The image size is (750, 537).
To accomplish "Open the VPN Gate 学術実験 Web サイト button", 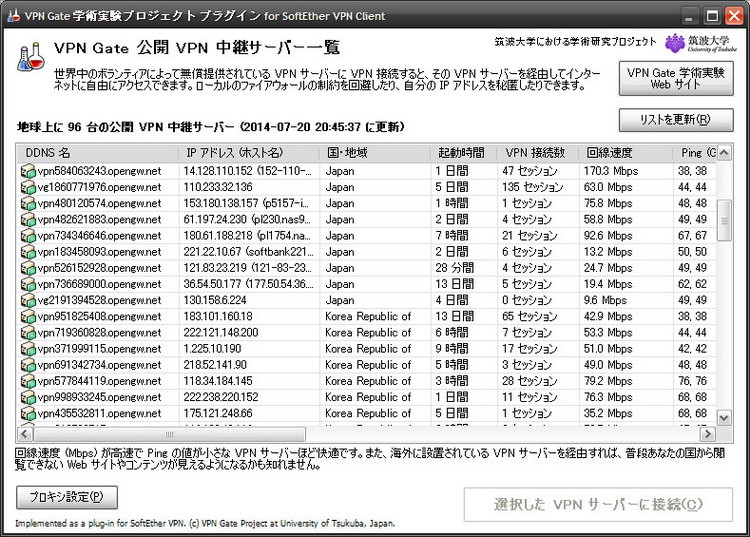I will click(676, 78).
